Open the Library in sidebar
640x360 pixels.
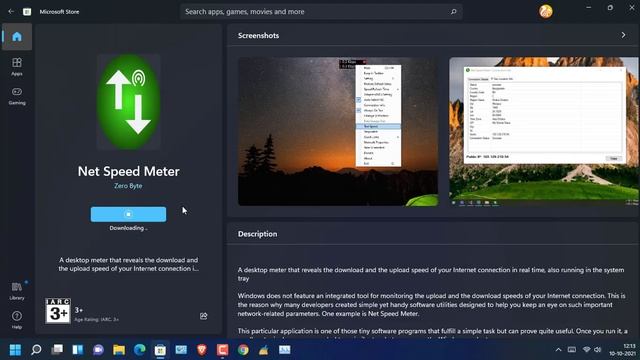pyautogui.click(x=17, y=291)
